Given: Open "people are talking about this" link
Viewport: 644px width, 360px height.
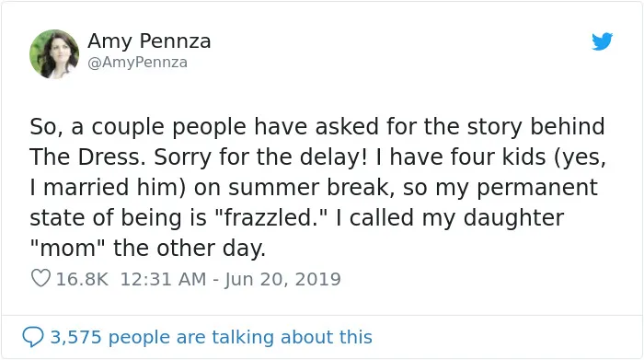Looking at the screenshot, I should tap(240, 337).
